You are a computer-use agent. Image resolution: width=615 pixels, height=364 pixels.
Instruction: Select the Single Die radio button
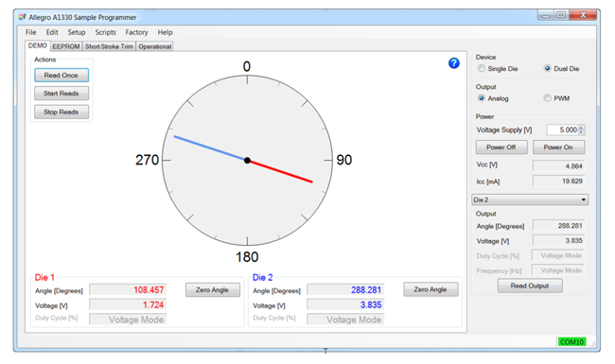(482, 69)
